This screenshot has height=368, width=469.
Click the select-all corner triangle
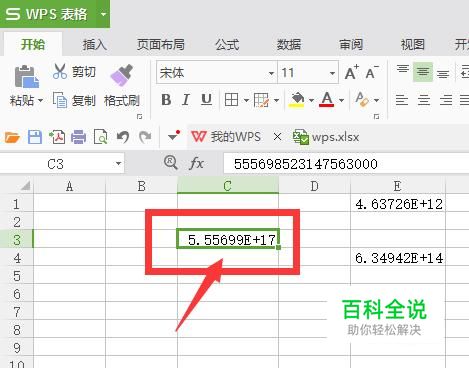[x=26, y=186]
